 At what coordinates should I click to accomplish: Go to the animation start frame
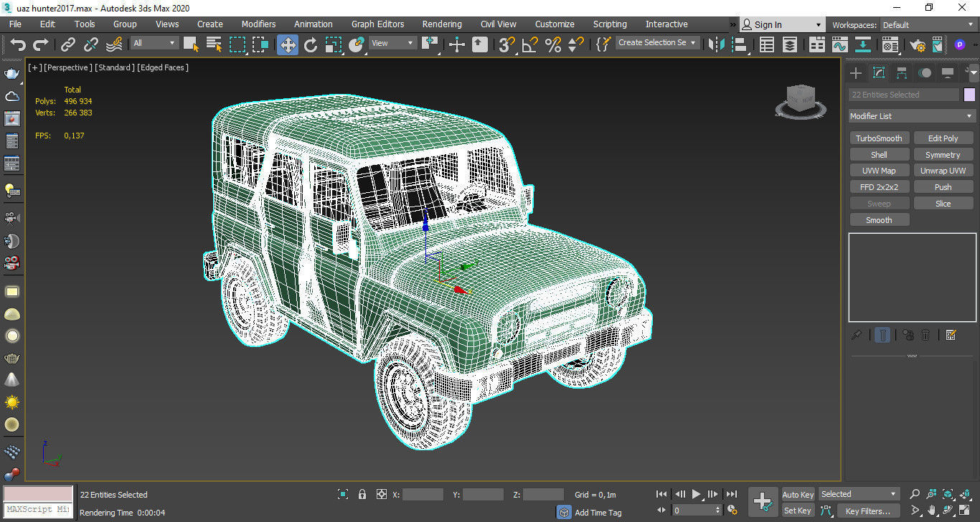click(x=661, y=494)
